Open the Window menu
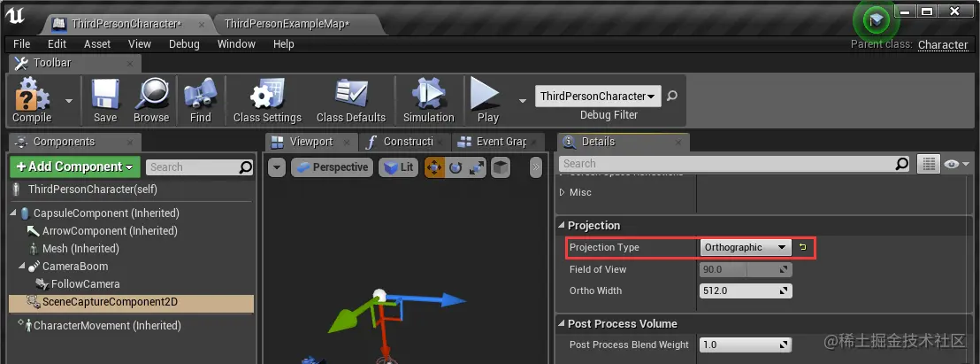Viewport: 980px width, 364px height. point(236,43)
